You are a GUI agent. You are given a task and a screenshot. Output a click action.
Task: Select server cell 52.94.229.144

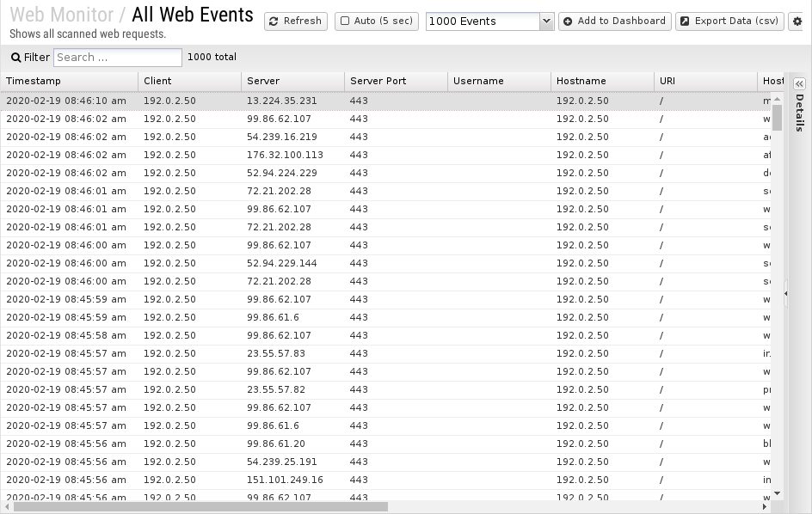coord(282,264)
